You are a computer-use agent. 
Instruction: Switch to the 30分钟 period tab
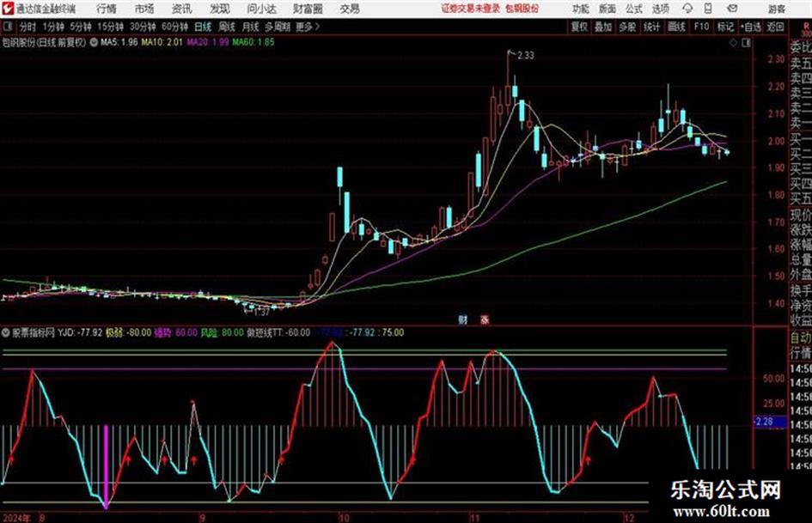click(143, 27)
